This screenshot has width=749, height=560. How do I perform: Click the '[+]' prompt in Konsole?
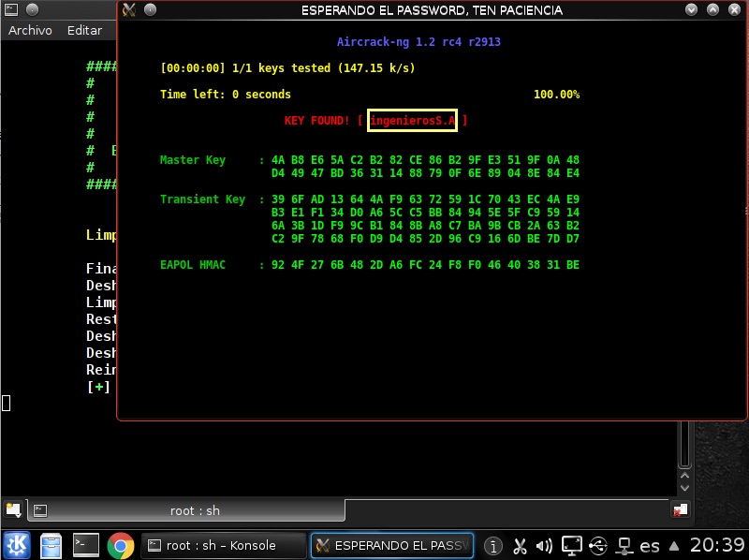coord(98,387)
